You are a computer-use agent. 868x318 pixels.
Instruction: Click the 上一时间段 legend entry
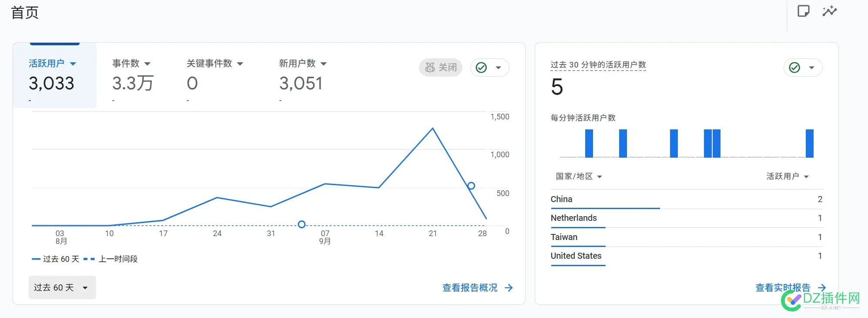(x=111, y=259)
